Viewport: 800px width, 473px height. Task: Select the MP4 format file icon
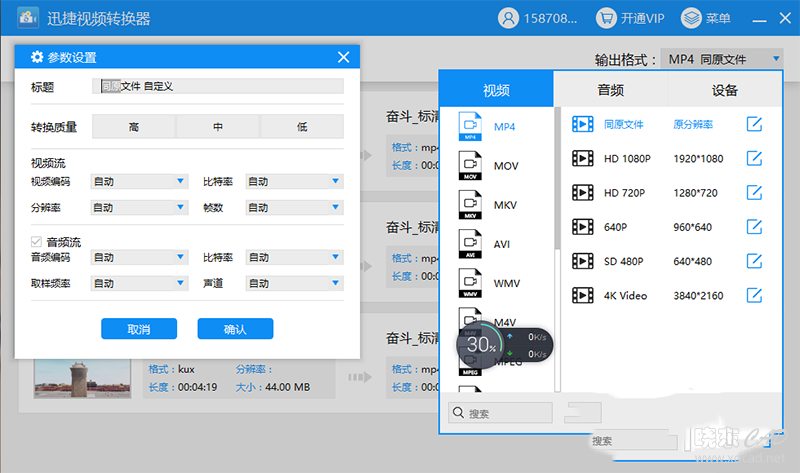point(470,126)
